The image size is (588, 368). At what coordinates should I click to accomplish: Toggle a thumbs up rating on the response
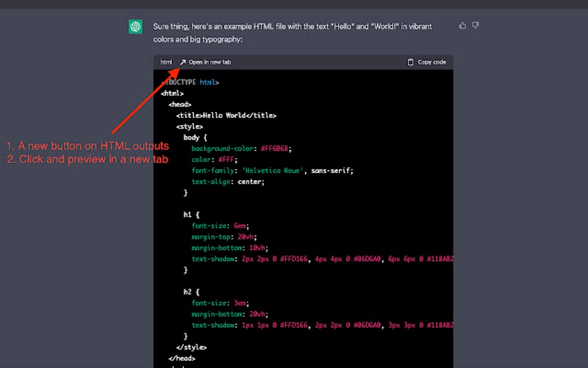[x=462, y=25]
